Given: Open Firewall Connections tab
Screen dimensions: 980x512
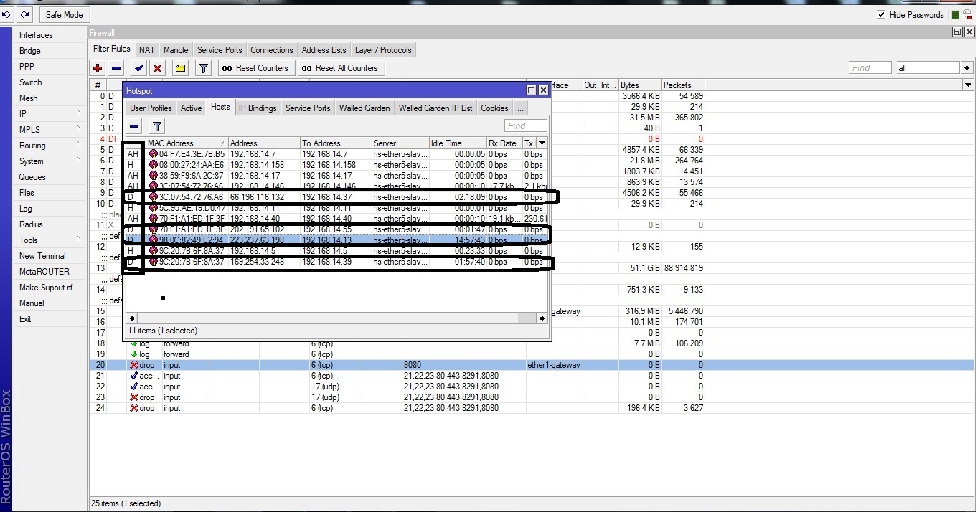Looking at the screenshot, I should (272, 50).
